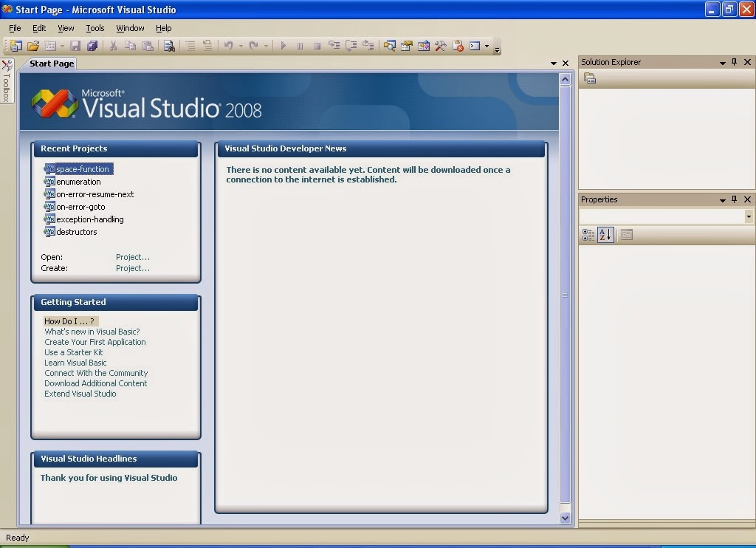Click the Uncomment lines icon

207,46
